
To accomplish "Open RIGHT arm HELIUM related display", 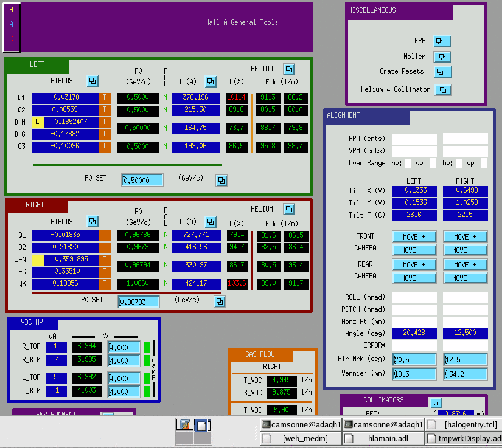I will click(x=289, y=209).
